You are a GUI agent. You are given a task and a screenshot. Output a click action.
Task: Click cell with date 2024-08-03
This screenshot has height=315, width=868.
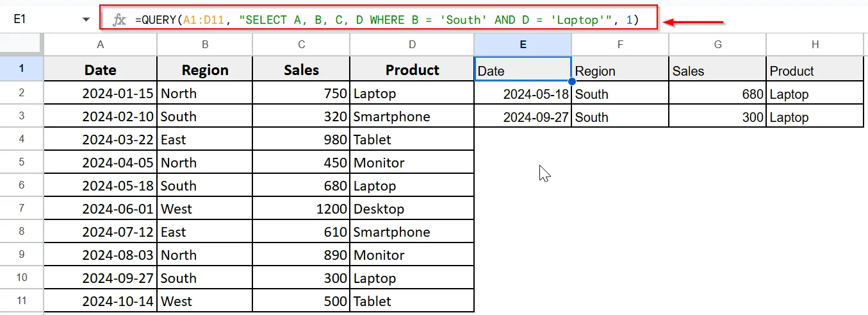(x=101, y=255)
